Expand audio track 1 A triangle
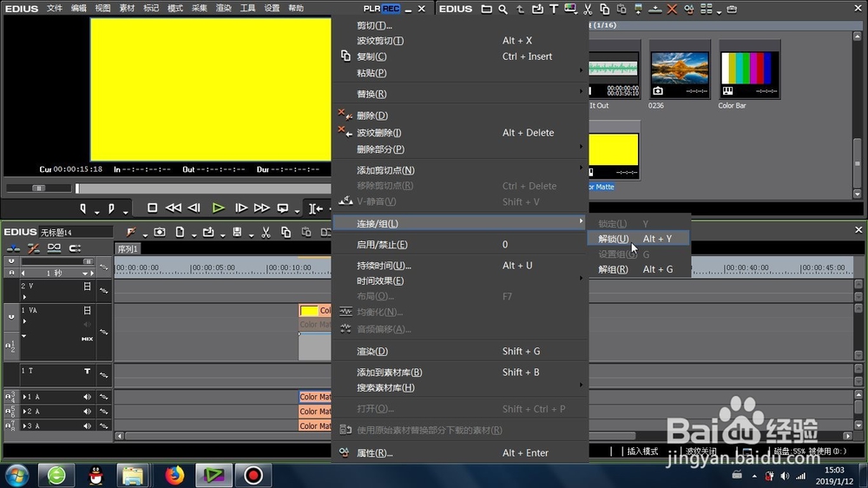The image size is (868, 488). (x=24, y=397)
